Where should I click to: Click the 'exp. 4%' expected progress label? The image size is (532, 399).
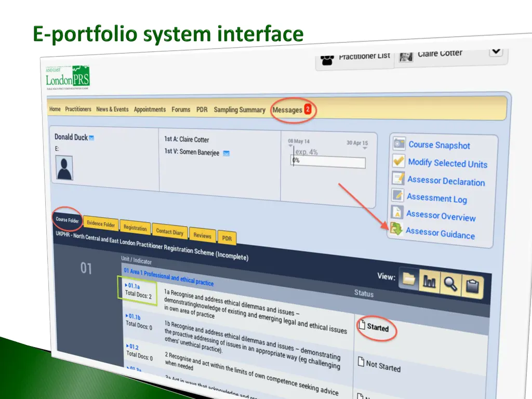[x=307, y=152]
